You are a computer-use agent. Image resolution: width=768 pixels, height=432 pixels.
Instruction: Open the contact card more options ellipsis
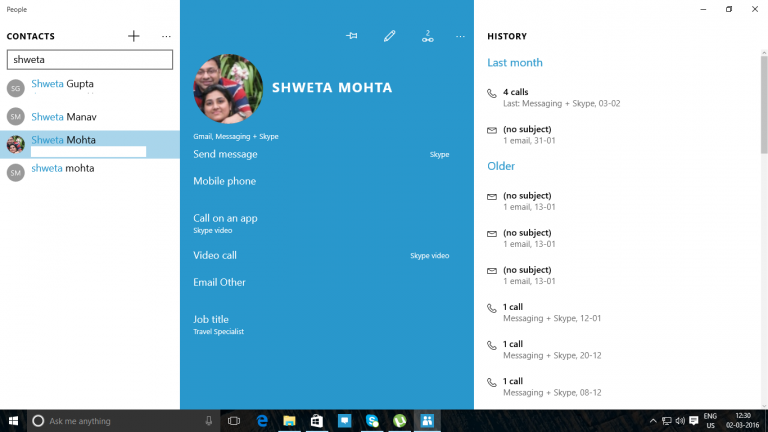click(x=460, y=36)
